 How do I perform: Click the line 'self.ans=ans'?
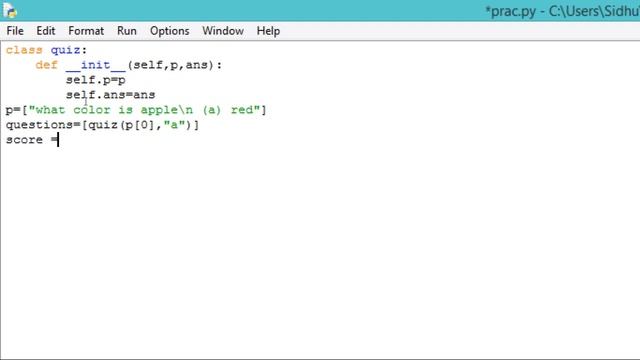coord(111,95)
